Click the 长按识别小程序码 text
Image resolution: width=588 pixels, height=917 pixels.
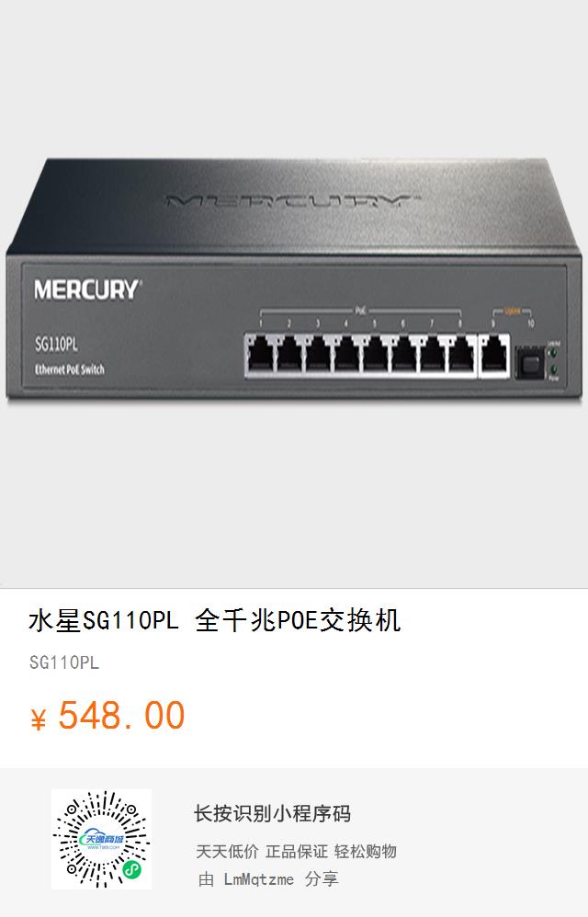click(272, 813)
